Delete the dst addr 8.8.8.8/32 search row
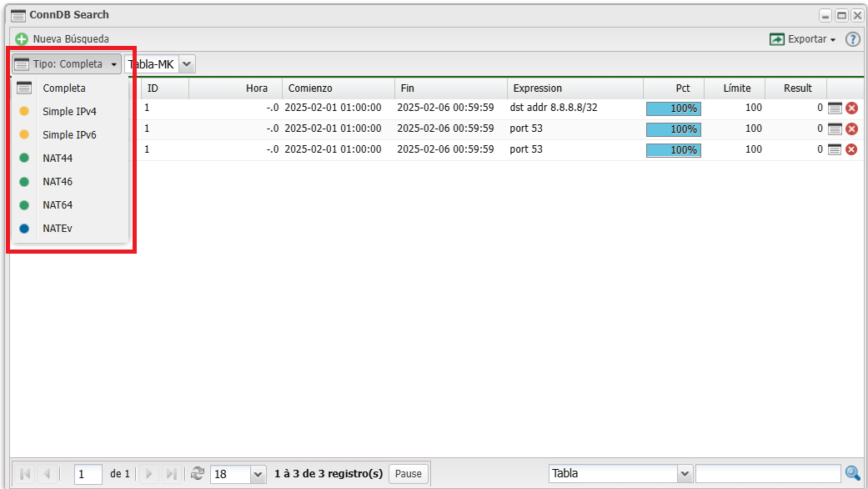This screenshot has height=489, width=868. coord(851,108)
